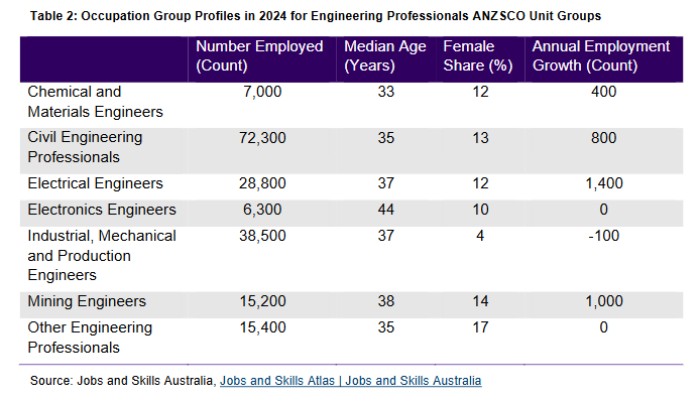Click the 72,300 employed count cell
The width and height of the screenshot is (700, 401).
click(x=260, y=137)
